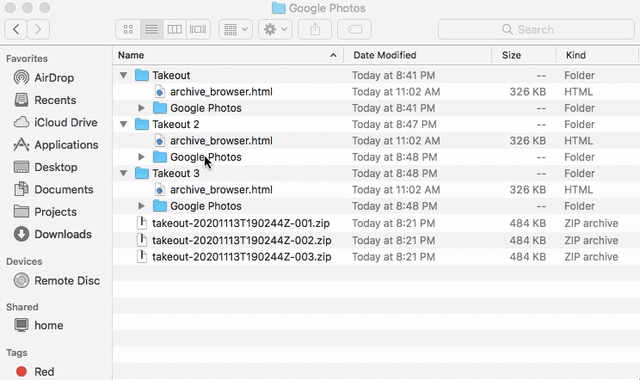Sort by the Kind column
640x380 pixels.
(x=576, y=55)
